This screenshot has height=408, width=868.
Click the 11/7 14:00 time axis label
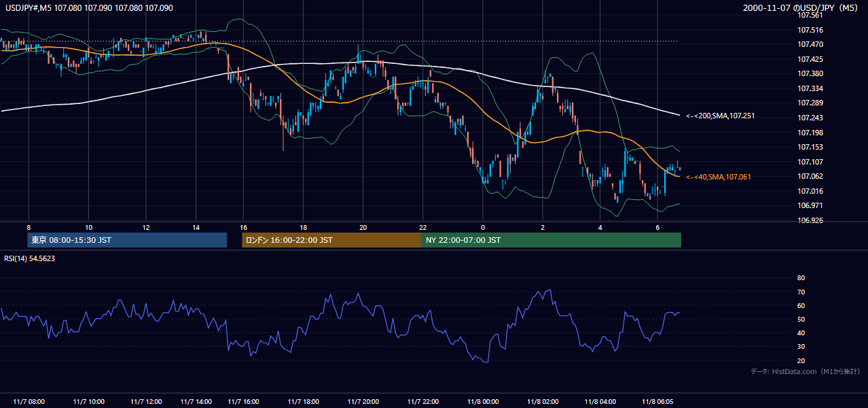click(x=197, y=402)
